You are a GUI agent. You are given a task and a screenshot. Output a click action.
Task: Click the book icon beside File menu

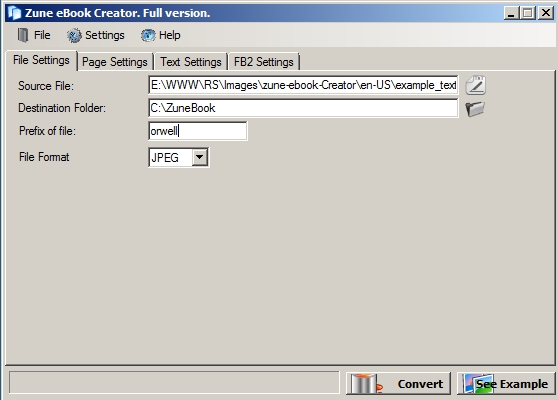pyautogui.click(x=23, y=35)
